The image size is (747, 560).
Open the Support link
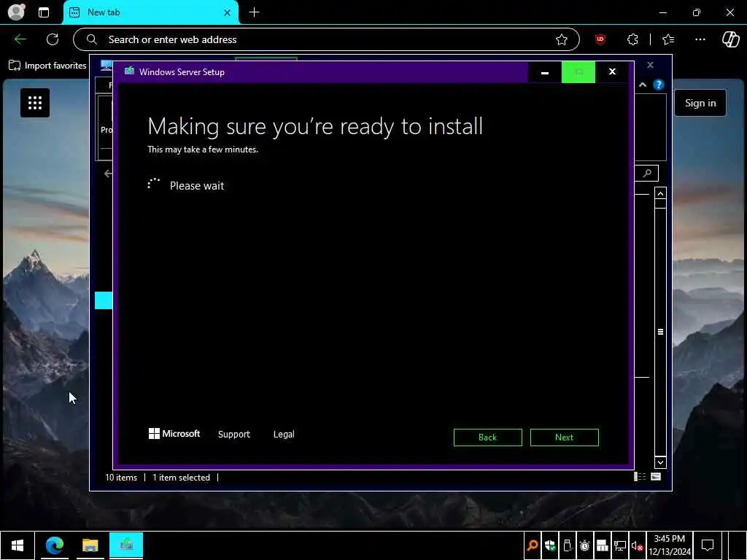tap(234, 435)
